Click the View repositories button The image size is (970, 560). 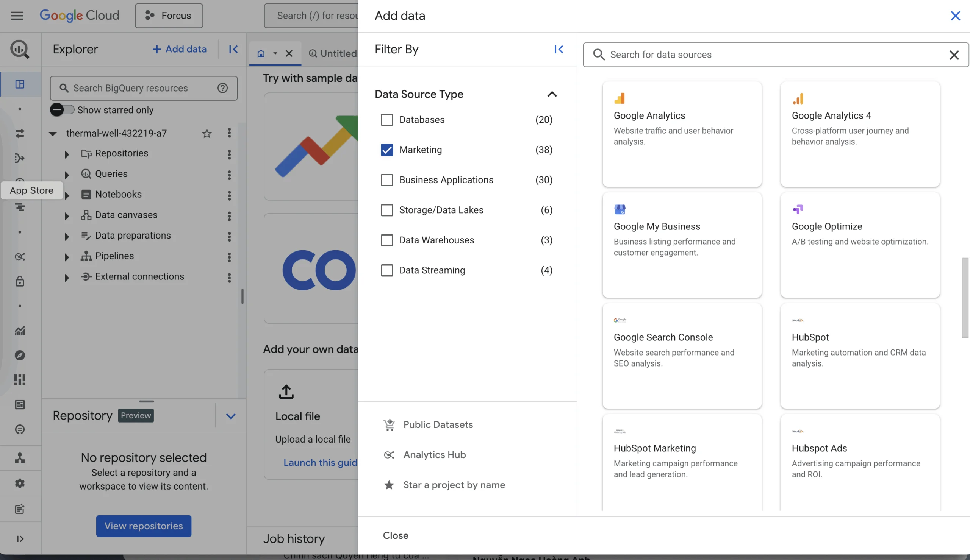coord(144,526)
